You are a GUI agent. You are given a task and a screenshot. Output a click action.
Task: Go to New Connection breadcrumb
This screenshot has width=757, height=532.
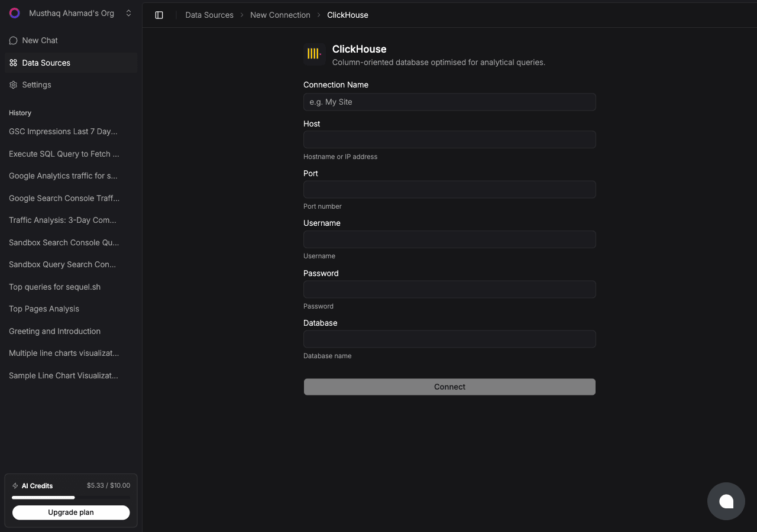click(x=280, y=15)
